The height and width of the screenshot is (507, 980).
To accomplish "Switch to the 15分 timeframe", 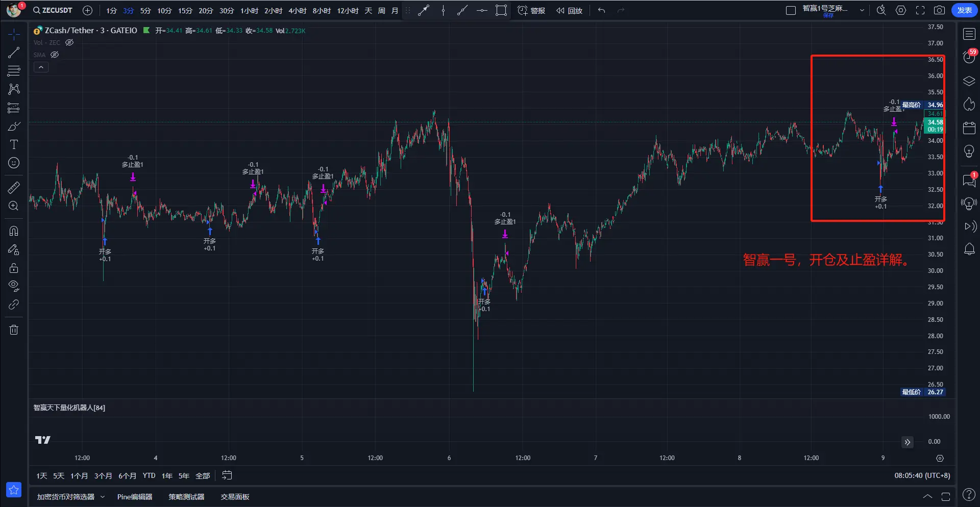I will (x=185, y=11).
